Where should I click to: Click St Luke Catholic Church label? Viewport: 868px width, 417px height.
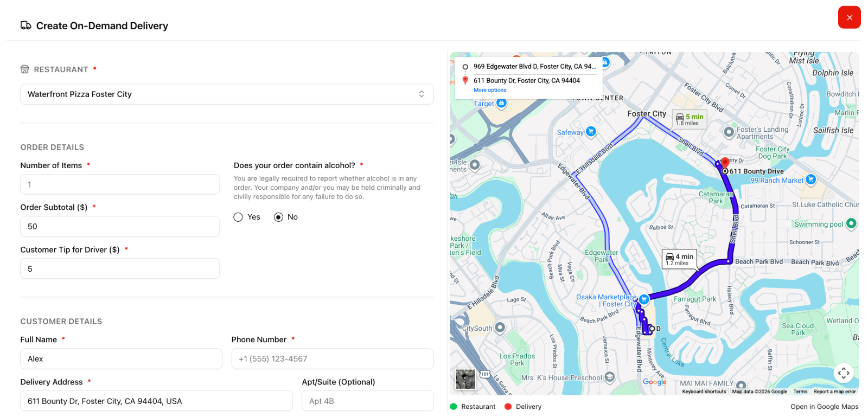(x=825, y=205)
